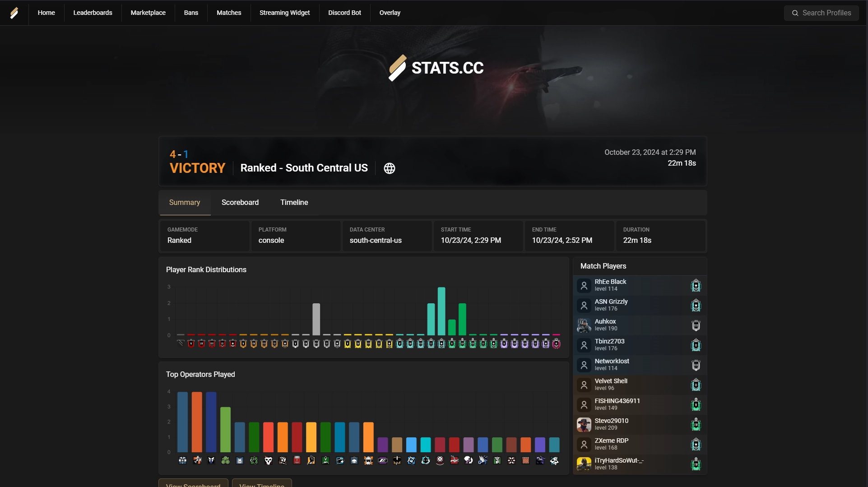Type in the Search Profiles field

click(826, 13)
